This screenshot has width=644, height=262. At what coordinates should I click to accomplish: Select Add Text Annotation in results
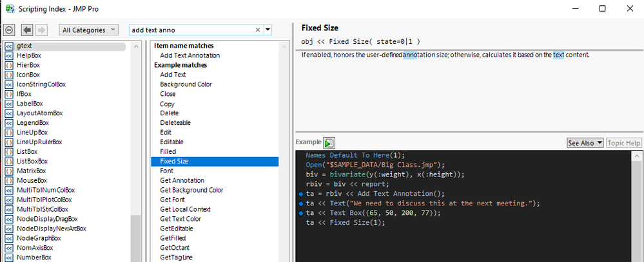[190, 55]
